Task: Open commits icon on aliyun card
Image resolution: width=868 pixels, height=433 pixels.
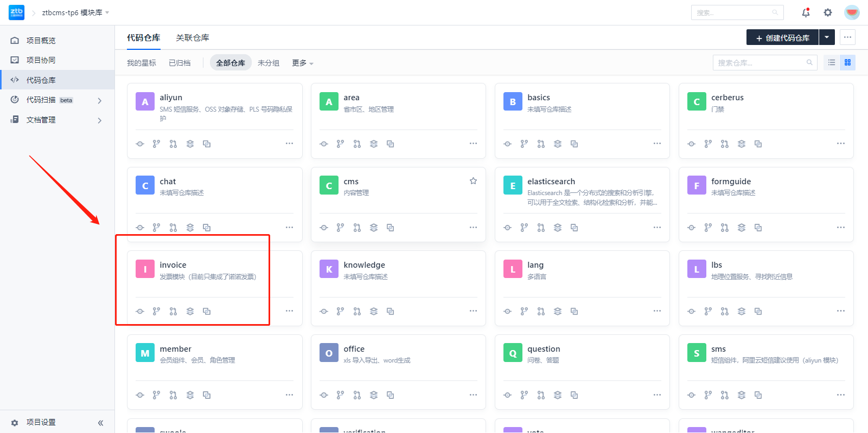Action: 140,144
